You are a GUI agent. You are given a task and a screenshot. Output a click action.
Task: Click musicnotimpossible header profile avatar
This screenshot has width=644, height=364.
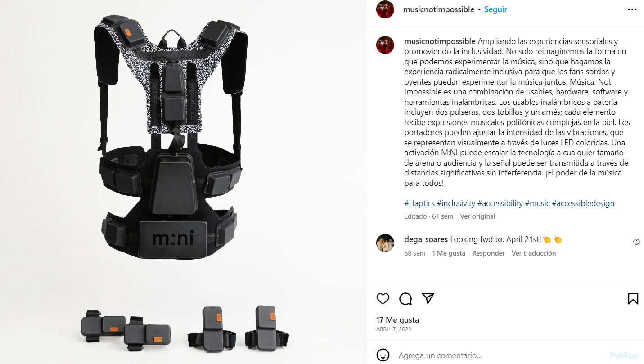click(385, 9)
